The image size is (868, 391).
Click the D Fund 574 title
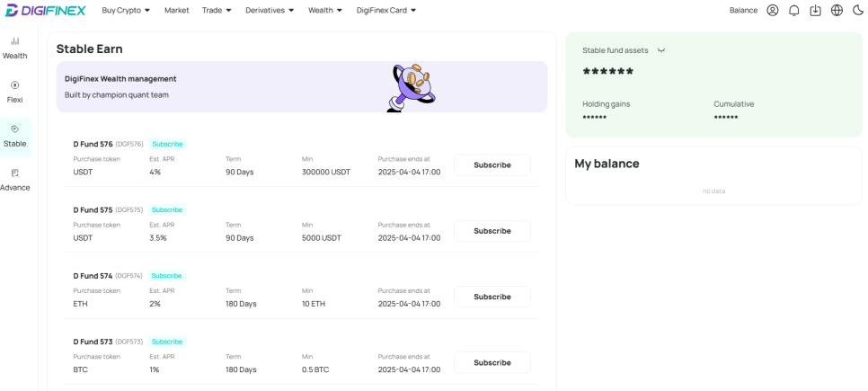tap(93, 276)
